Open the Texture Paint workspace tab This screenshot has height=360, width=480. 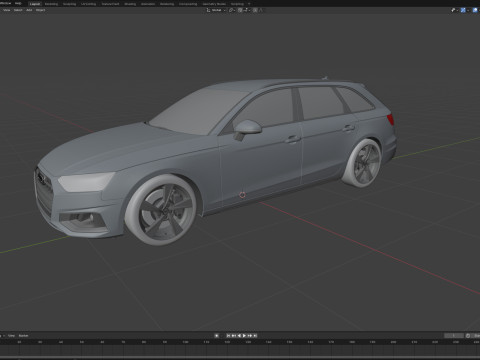[x=110, y=4]
